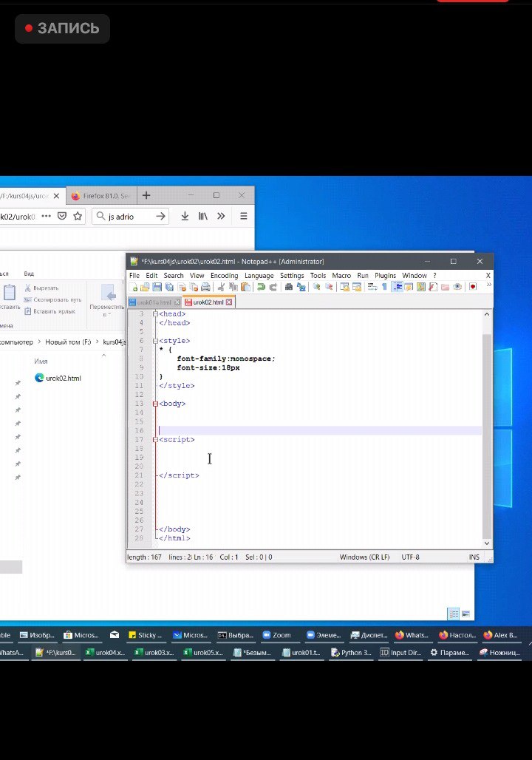Click the Save All icon in Notepad++
The image size is (532, 760).
(x=169, y=287)
